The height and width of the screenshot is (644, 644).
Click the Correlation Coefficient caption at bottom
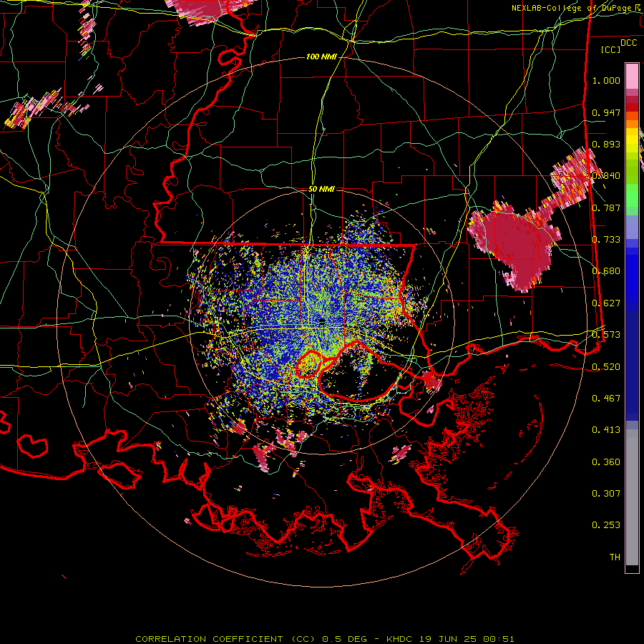click(324, 639)
